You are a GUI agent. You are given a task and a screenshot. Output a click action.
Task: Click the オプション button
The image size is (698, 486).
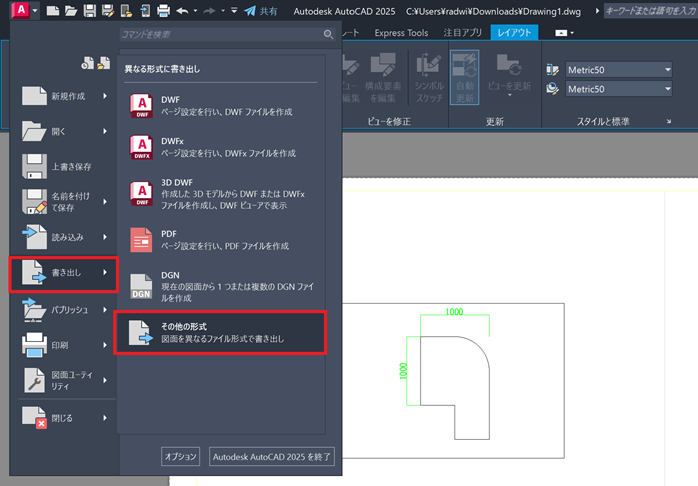point(181,456)
